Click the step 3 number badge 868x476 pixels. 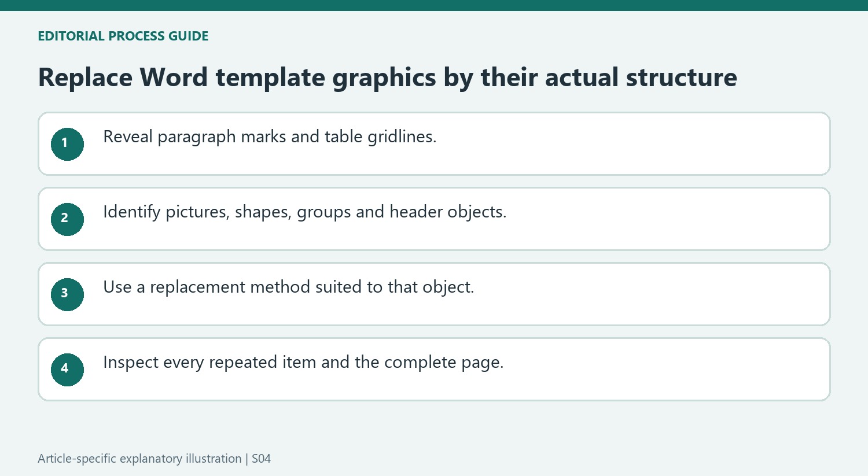[x=67, y=294]
